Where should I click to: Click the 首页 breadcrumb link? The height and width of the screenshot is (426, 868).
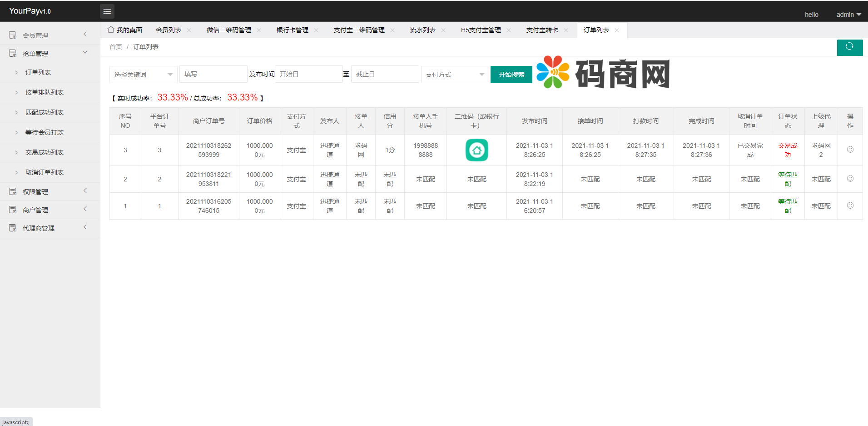click(x=116, y=47)
